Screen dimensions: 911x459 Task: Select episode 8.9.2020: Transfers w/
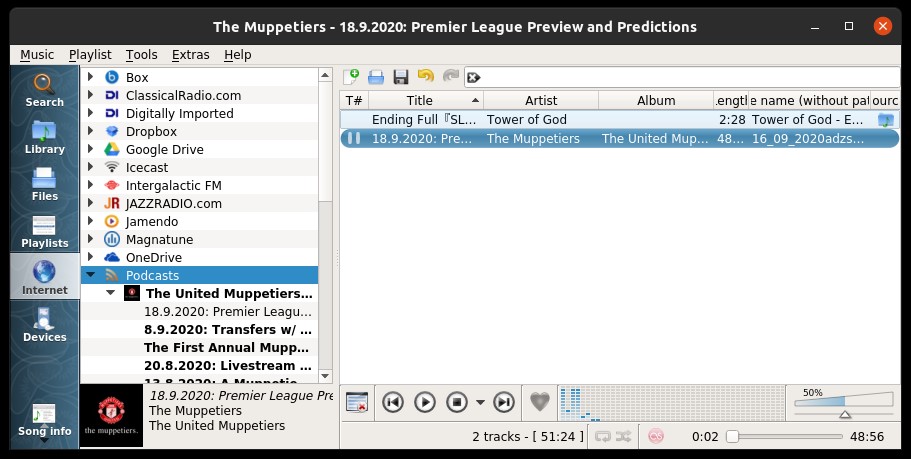pos(228,329)
